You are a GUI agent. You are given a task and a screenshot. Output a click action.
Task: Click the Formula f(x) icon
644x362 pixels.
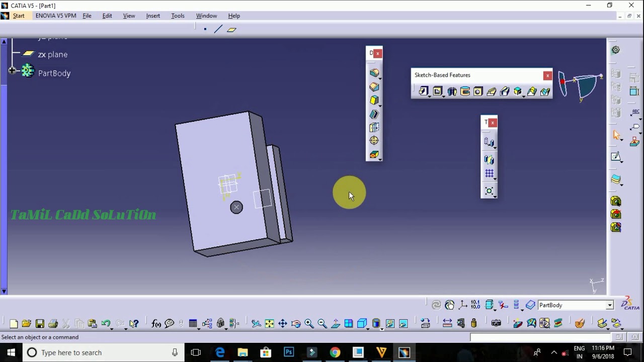[x=156, y=323]
